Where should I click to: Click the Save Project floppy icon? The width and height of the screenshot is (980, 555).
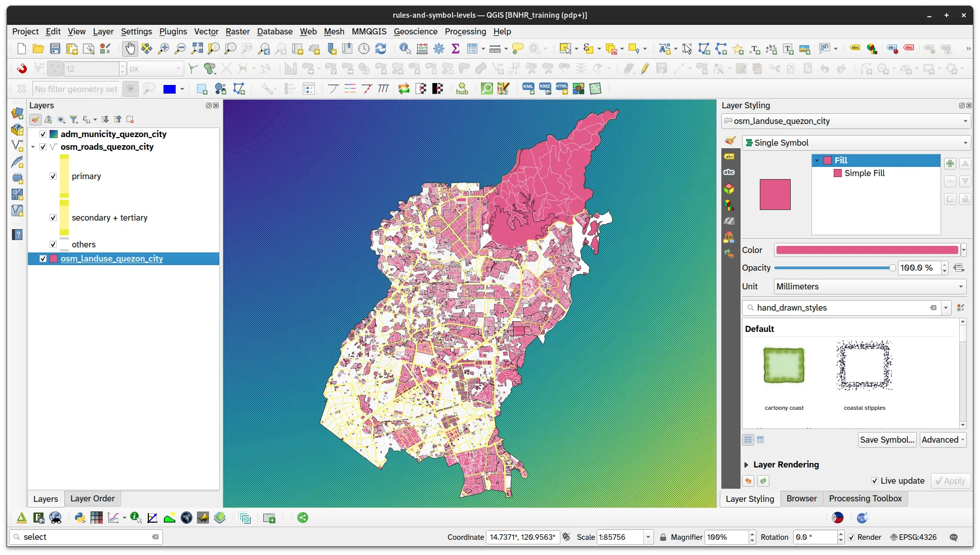(x=55, y=49)
